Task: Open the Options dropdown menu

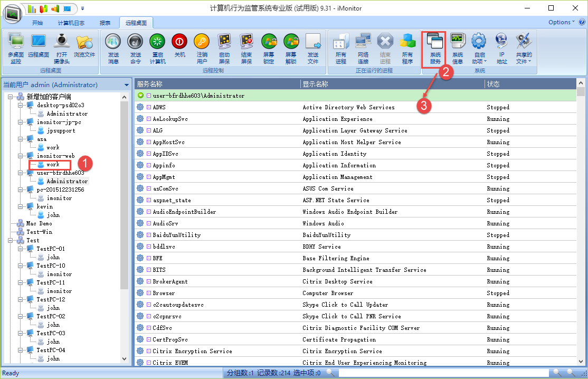Action: [x=562, y=22]
